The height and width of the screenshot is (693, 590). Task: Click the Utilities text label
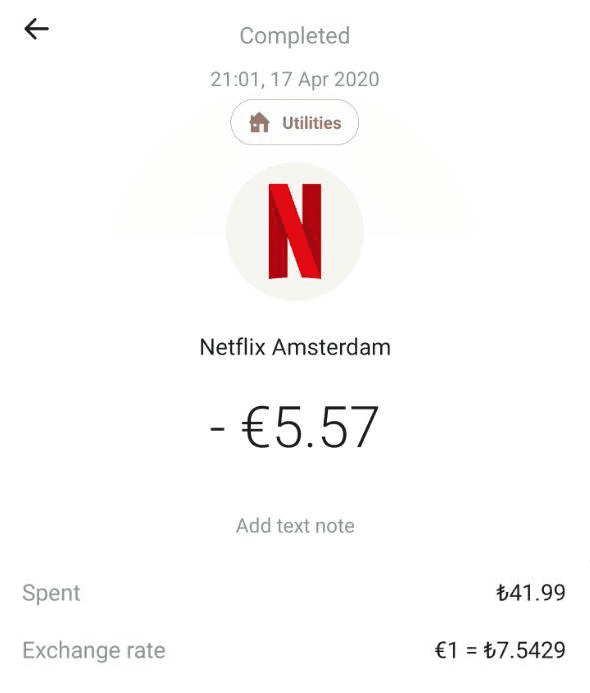312,123
